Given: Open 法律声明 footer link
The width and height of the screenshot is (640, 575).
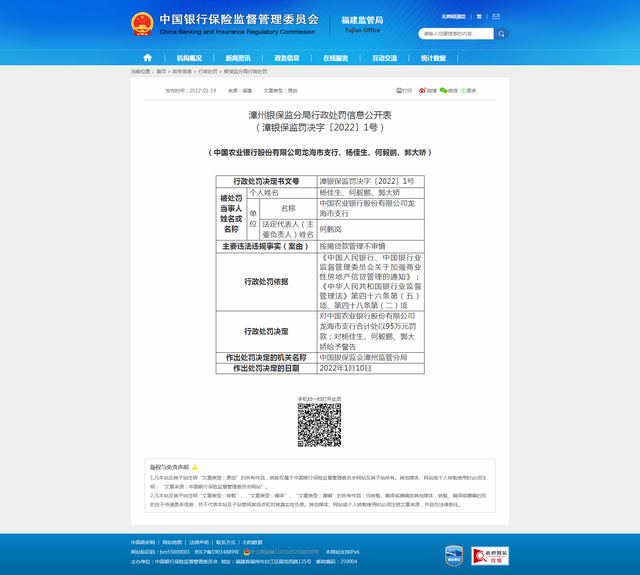Looking at the screenshot, I should click(x=199, y=542).
